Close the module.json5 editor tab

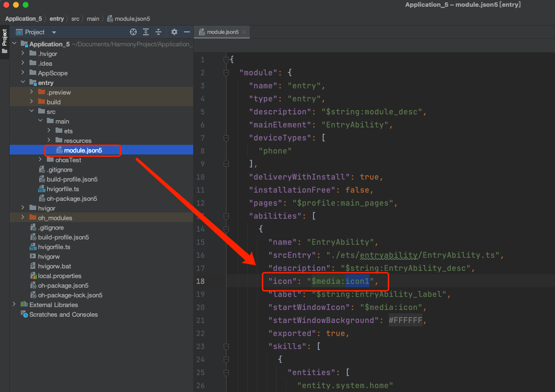(x=244, y=32)
